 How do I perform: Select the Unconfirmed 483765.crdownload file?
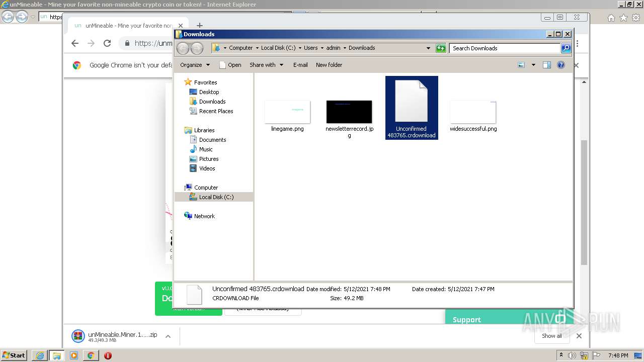412,108
